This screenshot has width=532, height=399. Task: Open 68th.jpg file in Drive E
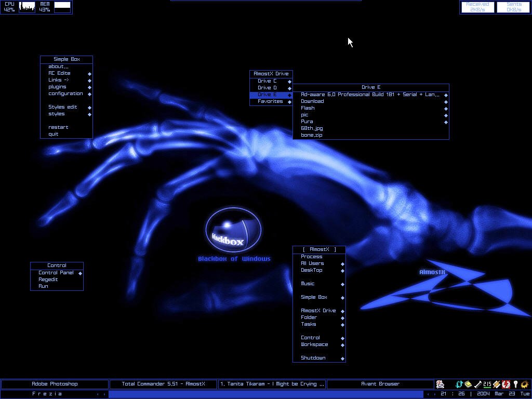click(371, 129)
